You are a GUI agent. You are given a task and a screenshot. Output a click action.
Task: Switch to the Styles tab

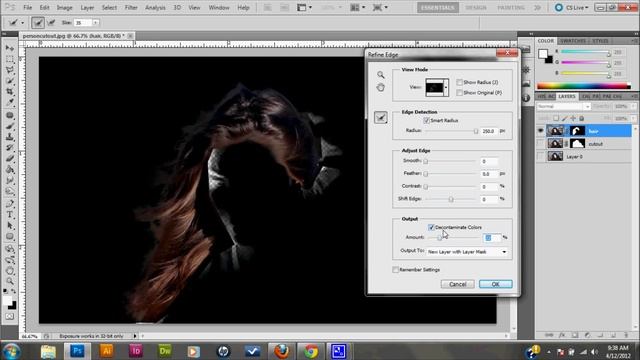600,41
